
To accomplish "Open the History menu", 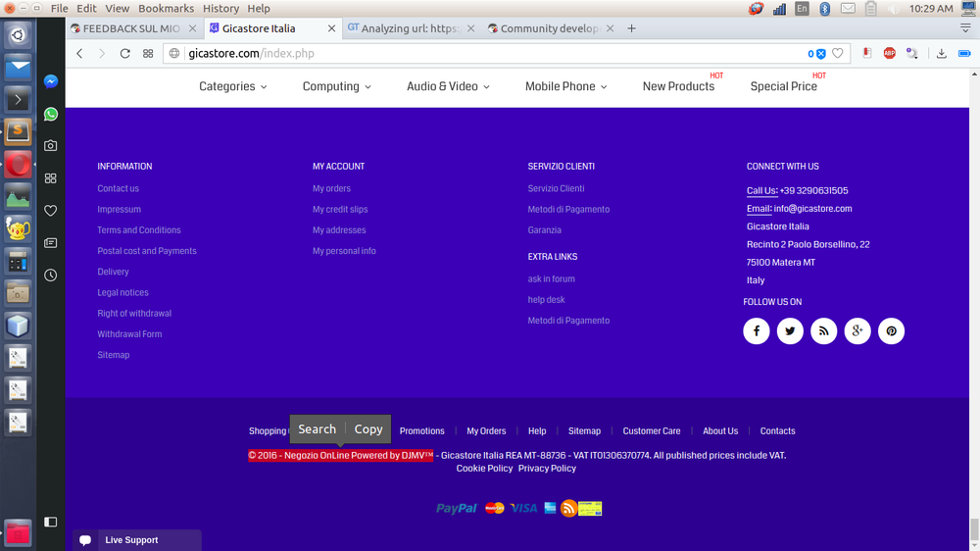I will point(220,8).
